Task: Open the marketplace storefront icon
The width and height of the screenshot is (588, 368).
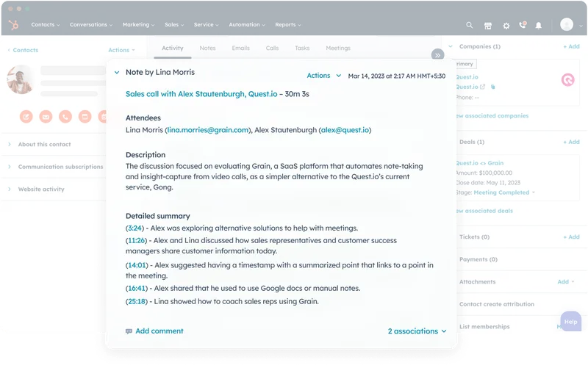Action: click(x=488, y=26)
